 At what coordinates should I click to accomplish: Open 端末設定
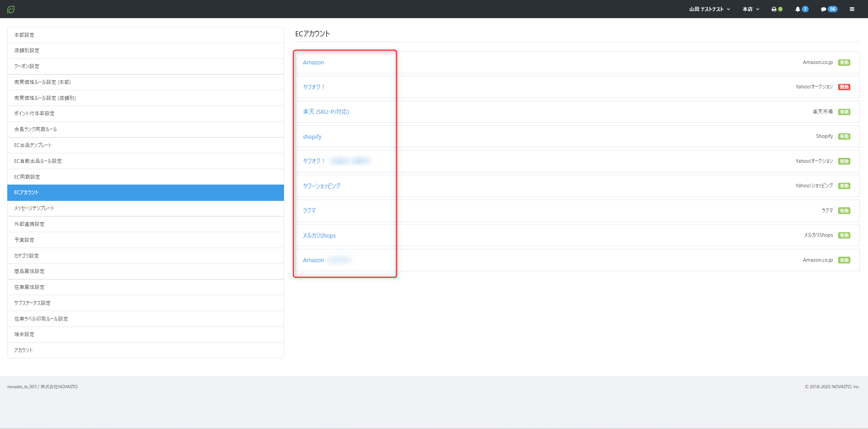145,334
